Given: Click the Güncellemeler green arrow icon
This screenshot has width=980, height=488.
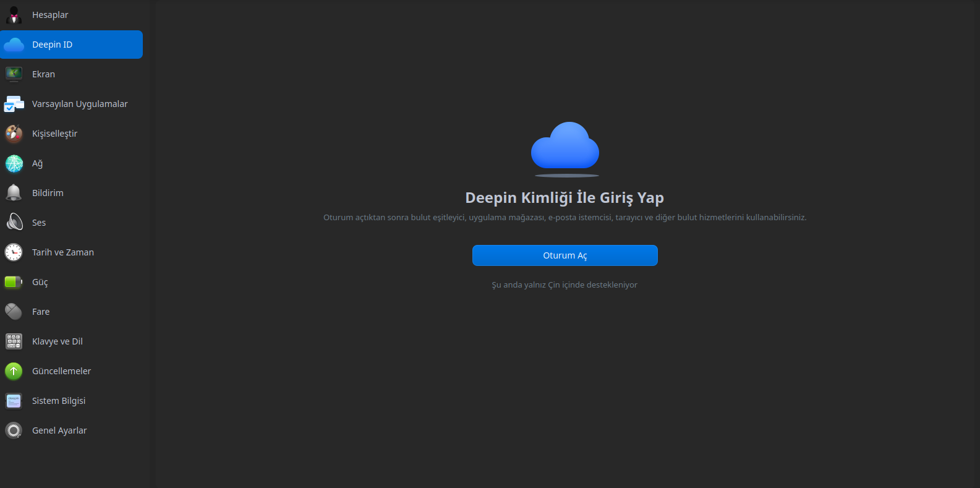Looking at the screenshot, I should (14, 371).
